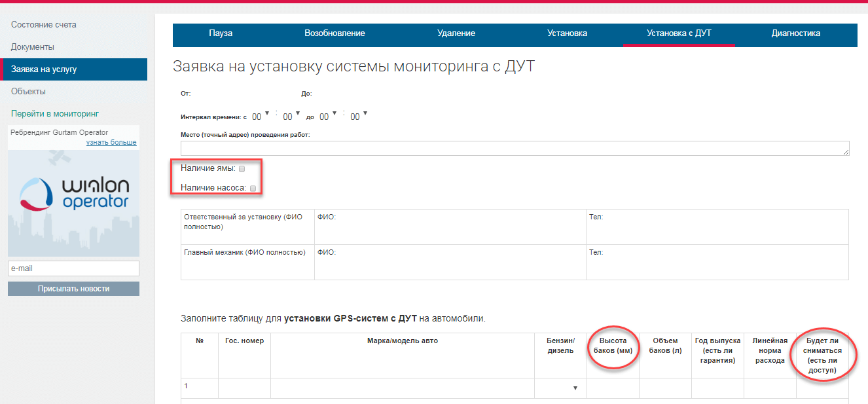Focus the e-mail input field
The height and width of the screenshot is (404, 868).
click(73, 268)
